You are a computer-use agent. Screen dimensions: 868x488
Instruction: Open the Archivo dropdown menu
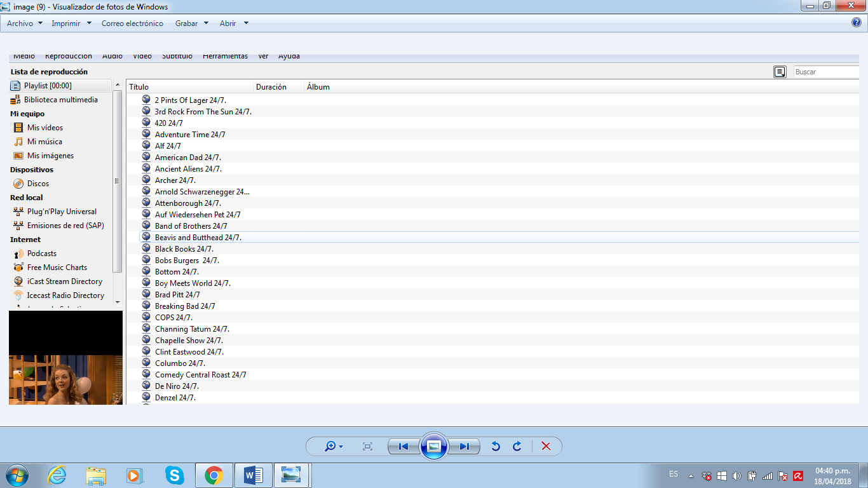pos(25,24)
